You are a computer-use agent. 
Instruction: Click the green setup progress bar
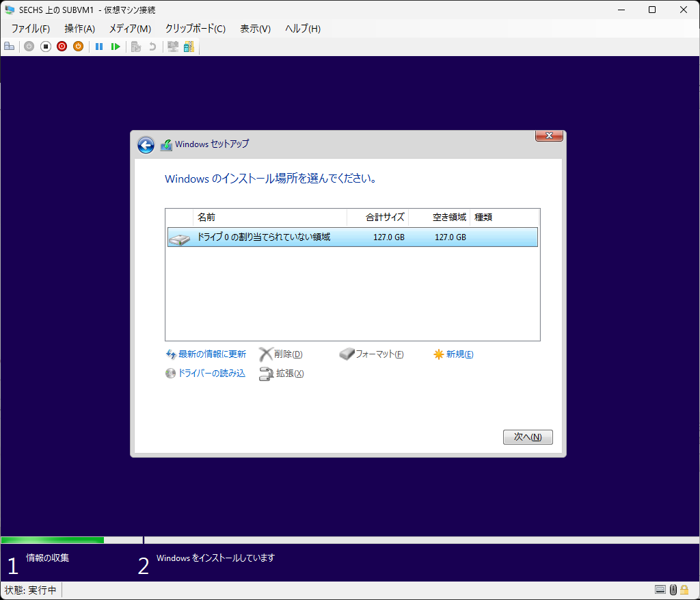pos(53,540)
